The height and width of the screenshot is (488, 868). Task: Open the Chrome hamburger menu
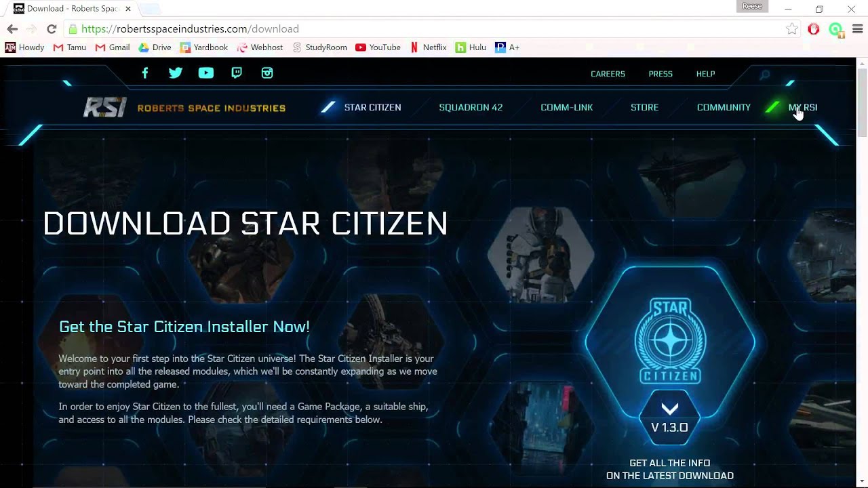857,29
